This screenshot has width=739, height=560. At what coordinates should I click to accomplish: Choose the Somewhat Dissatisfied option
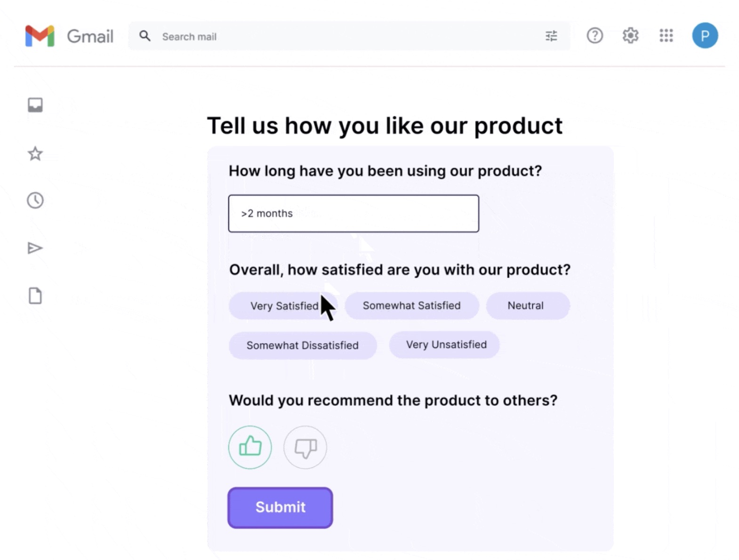click(302, 345)
